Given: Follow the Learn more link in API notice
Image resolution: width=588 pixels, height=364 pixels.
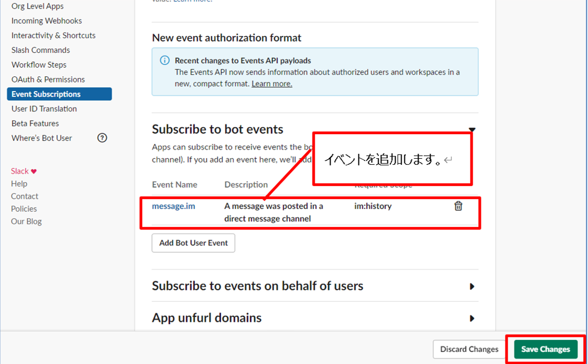Looking at the screenshot, I should 272,84.
